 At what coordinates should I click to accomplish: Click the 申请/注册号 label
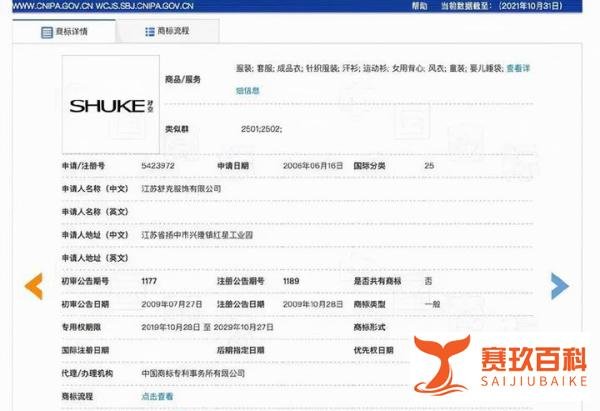pyautogui.click(x=83, y=166)
